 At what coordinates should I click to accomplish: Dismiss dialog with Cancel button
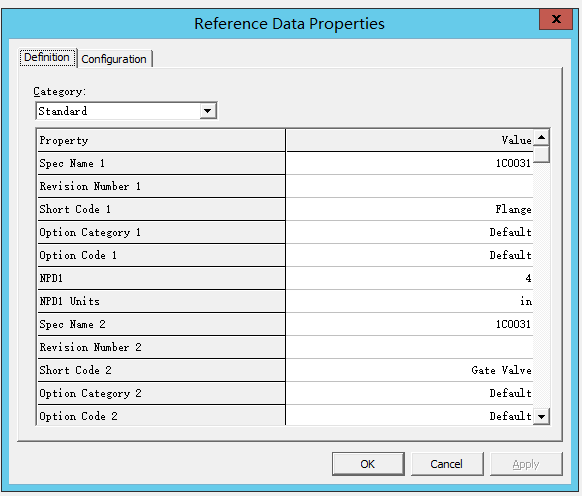(x=447, y=464)
